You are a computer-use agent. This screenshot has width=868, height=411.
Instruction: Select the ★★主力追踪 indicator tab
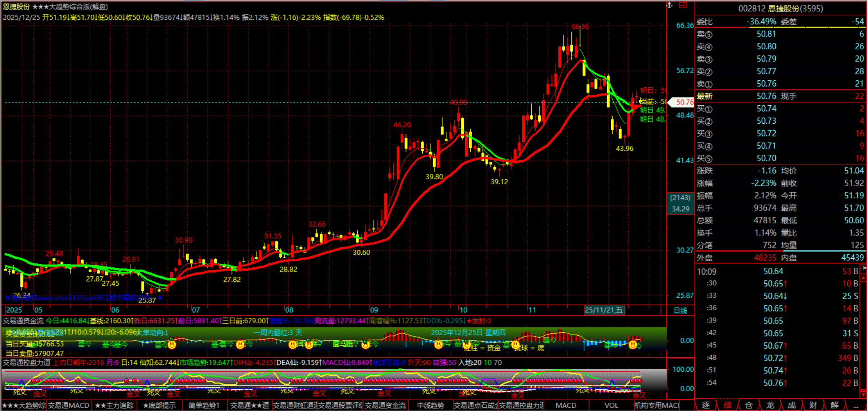114,406
